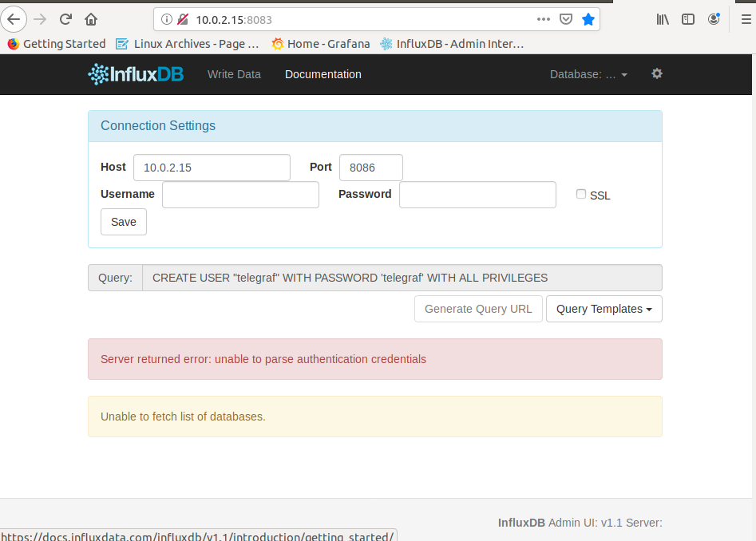This screenshot has height=541, width=756.
Task: Save page to Pocket icon
Action: (565, 19)
